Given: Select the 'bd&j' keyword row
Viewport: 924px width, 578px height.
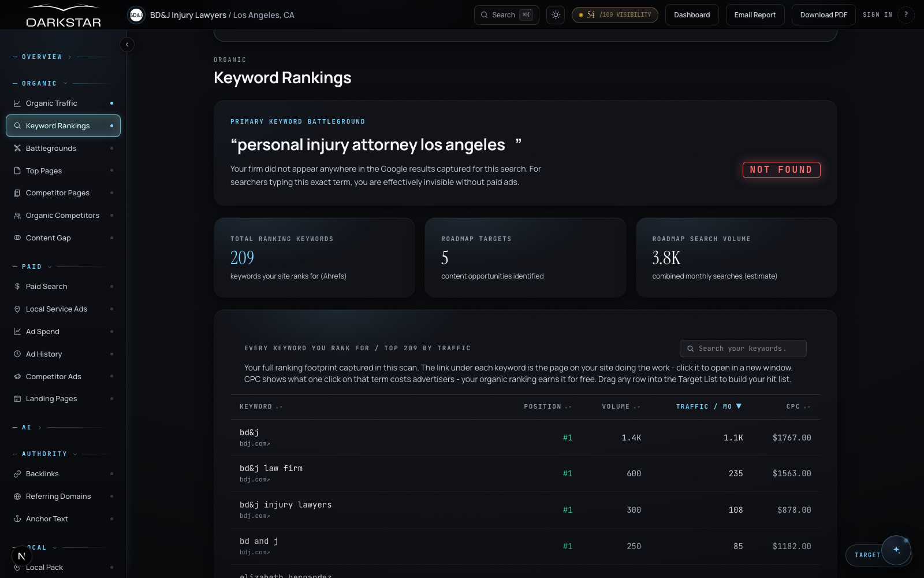Looking at the screenshot, I should coord(526,438).
